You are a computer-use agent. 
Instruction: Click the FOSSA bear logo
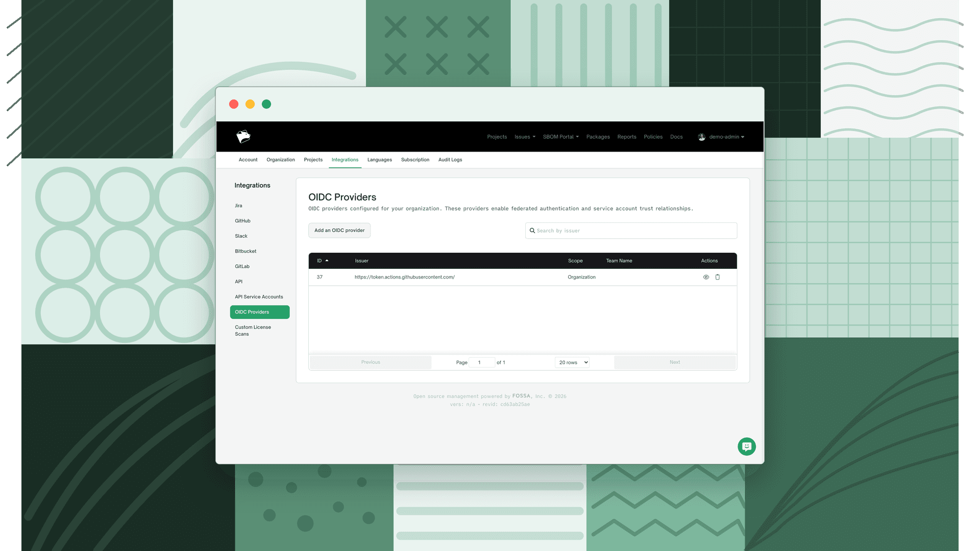pos(243,136)
